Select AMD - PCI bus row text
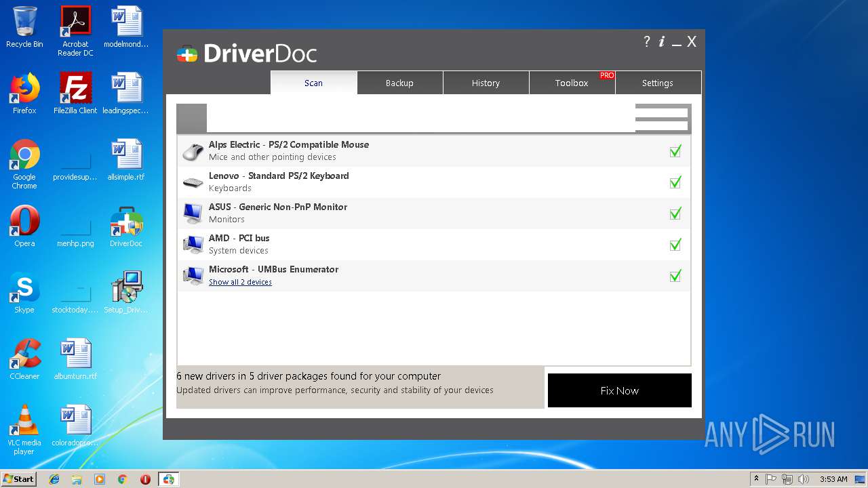The width and height of the screenshot is (868, 488). coord(239,238)
